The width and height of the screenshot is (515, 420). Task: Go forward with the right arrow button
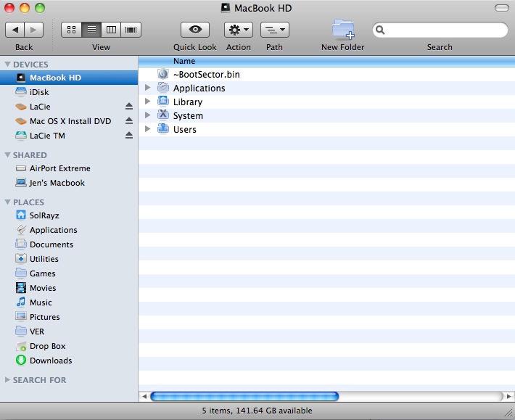[33, 30]
